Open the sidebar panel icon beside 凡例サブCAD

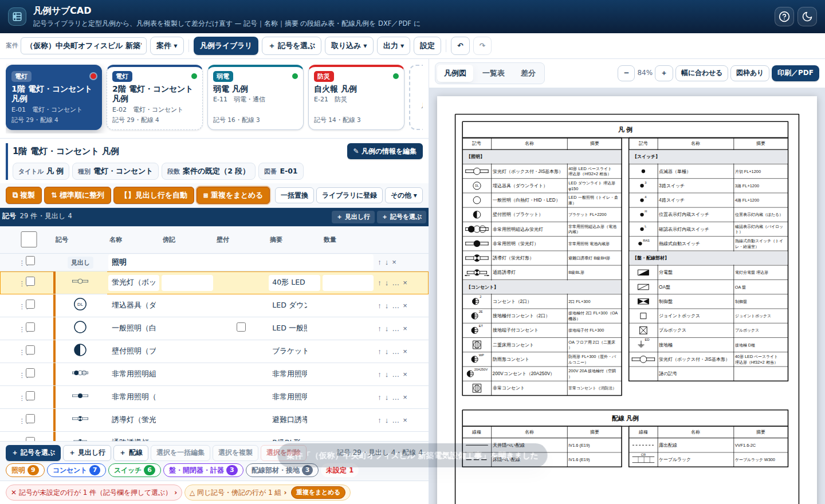(17, 17)
